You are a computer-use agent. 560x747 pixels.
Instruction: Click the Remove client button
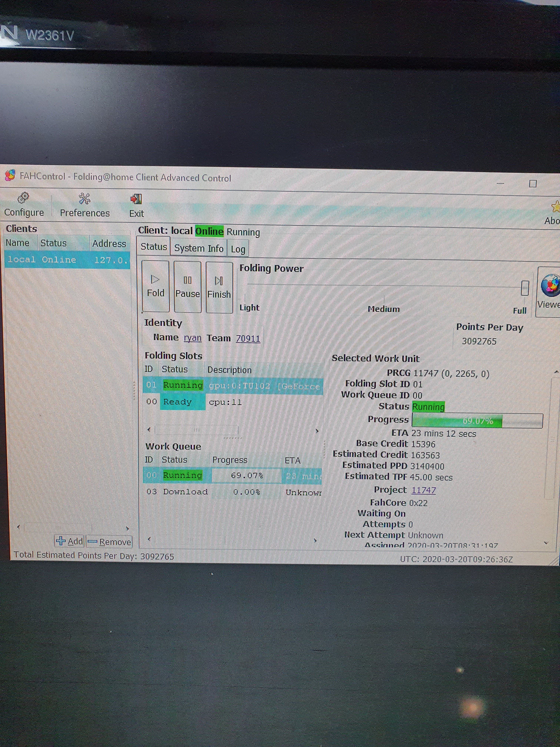(109, 542)
